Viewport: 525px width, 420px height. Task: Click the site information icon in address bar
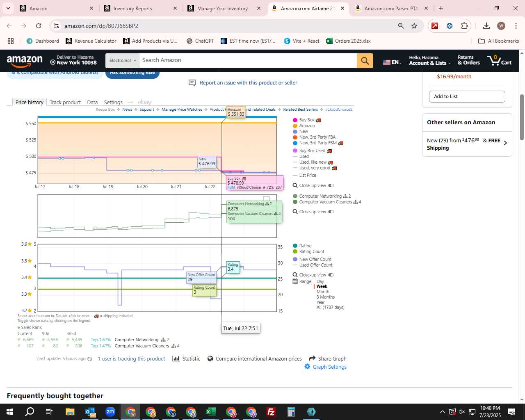tap(56, 26)
